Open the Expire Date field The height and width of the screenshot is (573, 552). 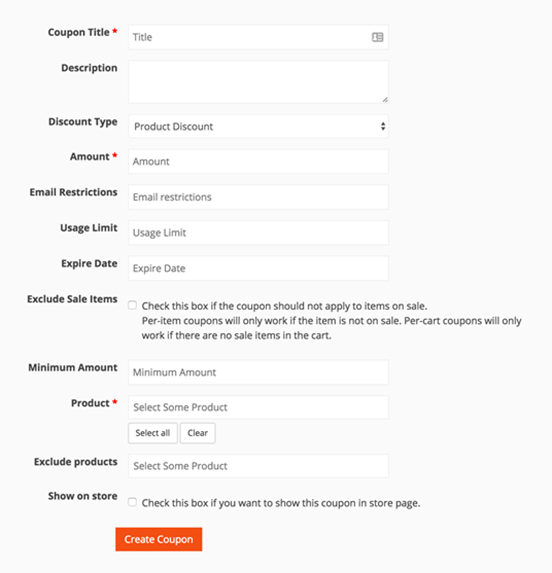click(x=258, y=268)
